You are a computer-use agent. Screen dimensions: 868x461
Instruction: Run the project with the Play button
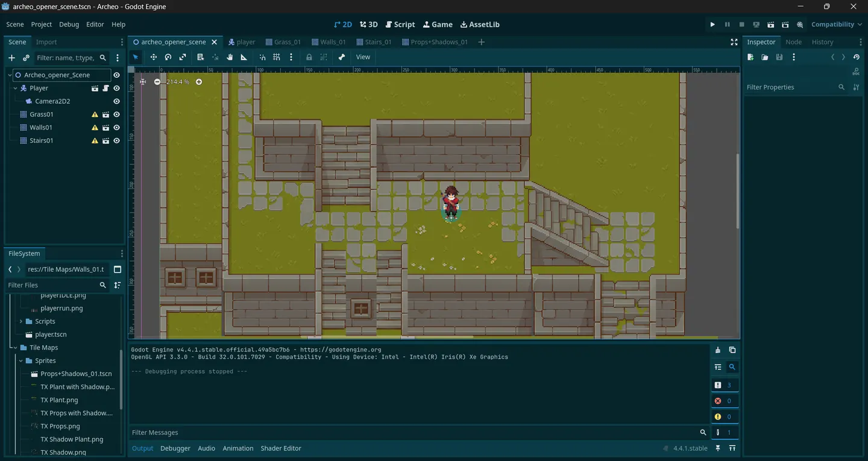712,24
